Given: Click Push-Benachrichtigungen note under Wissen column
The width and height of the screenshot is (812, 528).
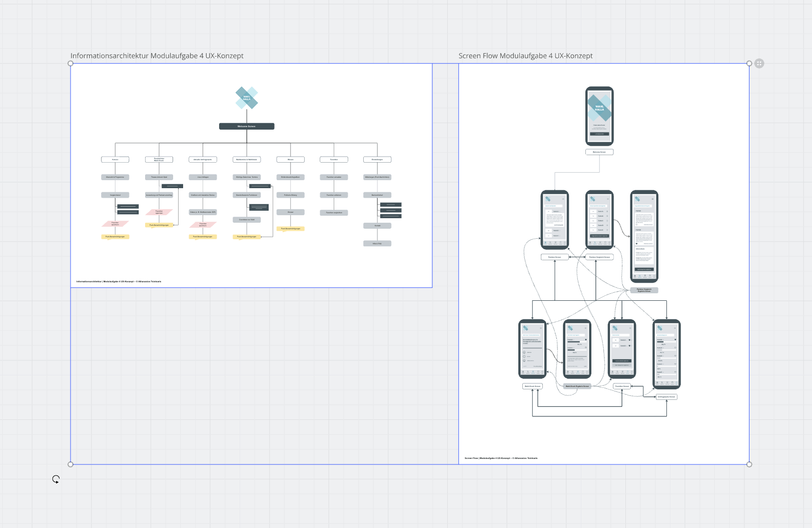Looking at the screenshot, I should [291, 229].
